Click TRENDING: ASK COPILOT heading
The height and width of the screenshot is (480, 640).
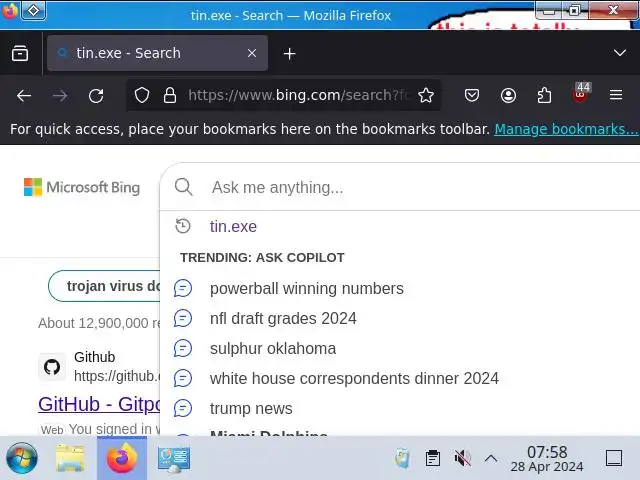[262, 258]
